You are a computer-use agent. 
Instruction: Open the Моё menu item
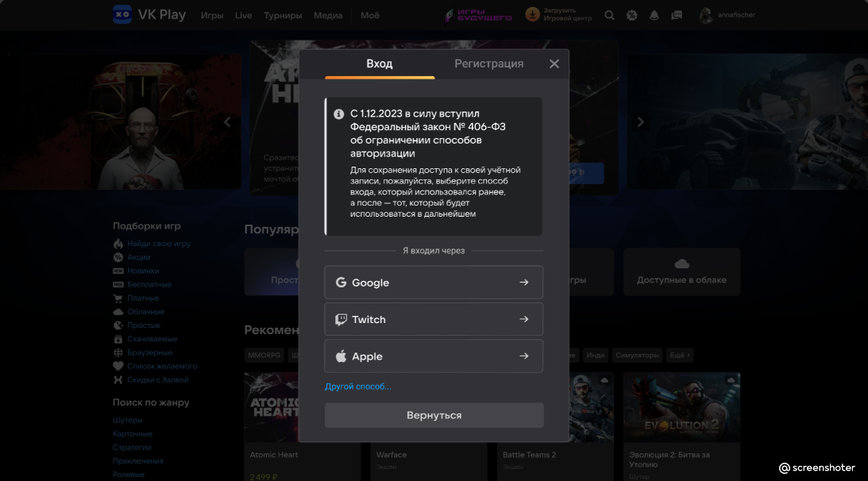(370, 16)
